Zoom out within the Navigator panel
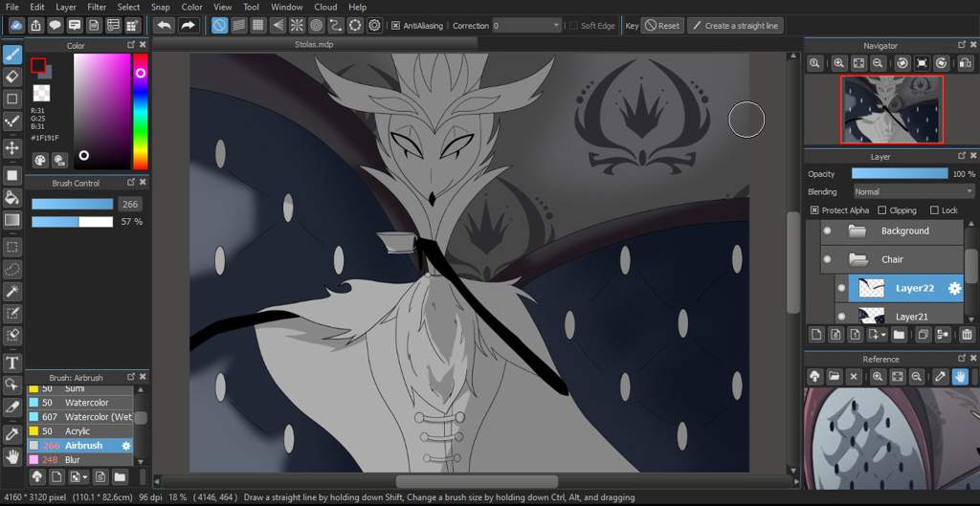Viewport: 980px width, 506px height. tap(878, 63)
